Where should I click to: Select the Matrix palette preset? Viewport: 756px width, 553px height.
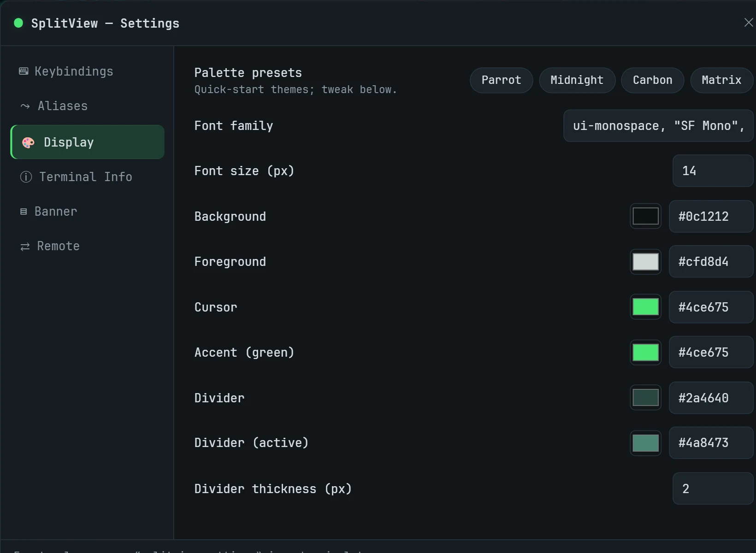(x=721, y=80)
